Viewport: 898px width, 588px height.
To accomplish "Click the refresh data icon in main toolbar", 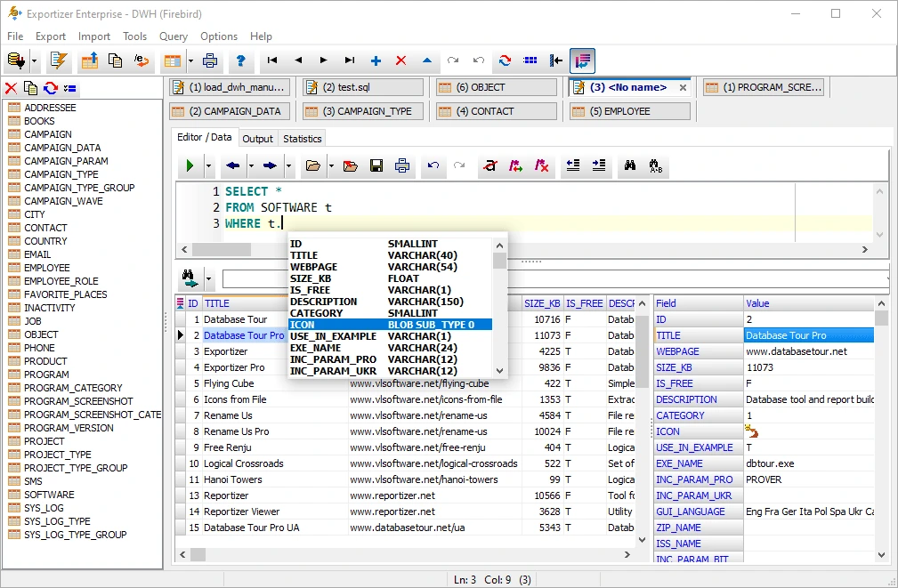I will coord(505,60).
